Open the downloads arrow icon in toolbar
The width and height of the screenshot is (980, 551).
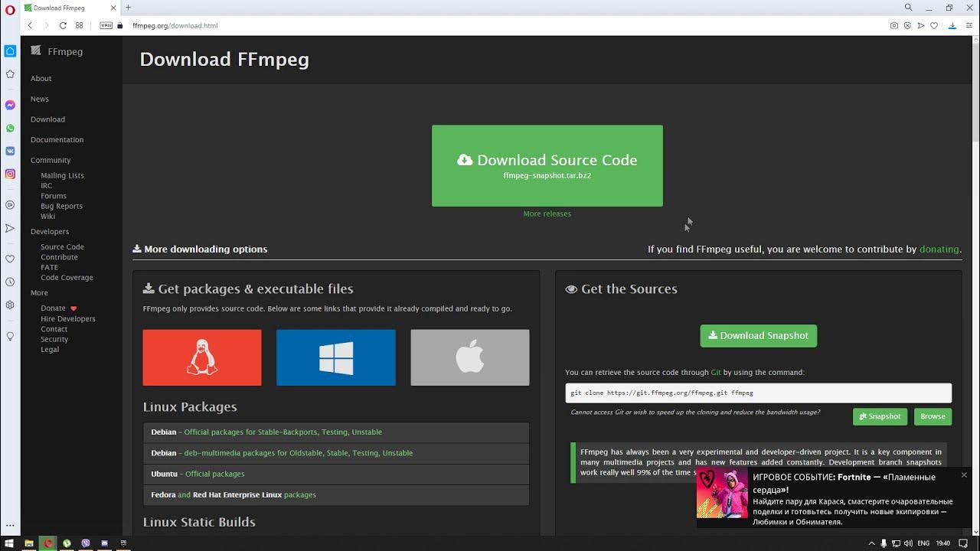[x=952, y=25]
